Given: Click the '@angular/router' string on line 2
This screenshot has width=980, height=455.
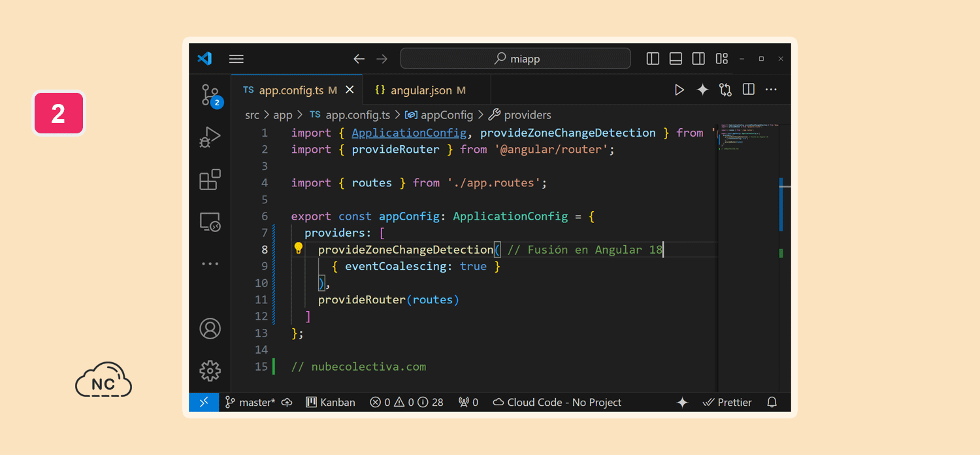Looking at the screenshot, I should click(551, 150).
